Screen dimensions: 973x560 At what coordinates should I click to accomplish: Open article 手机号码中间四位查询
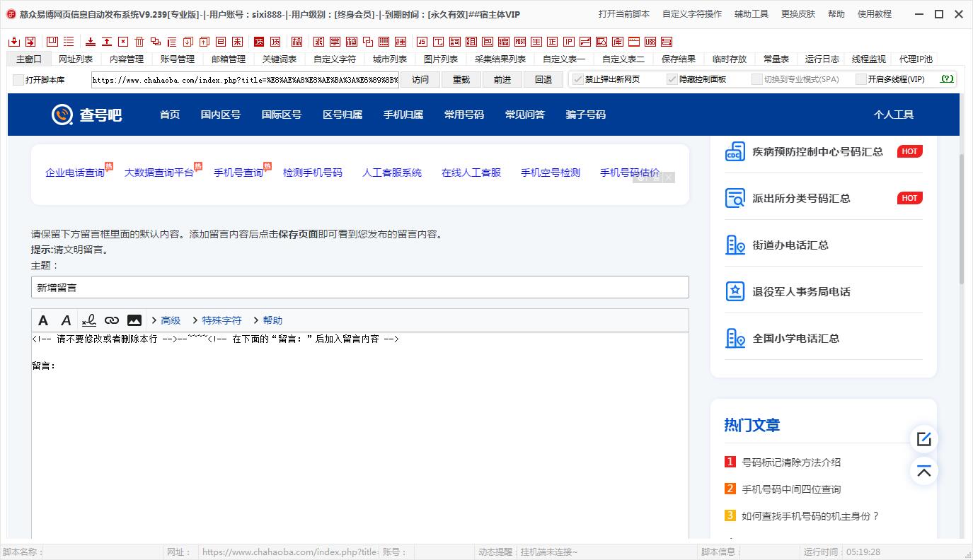tap(791, 489)
